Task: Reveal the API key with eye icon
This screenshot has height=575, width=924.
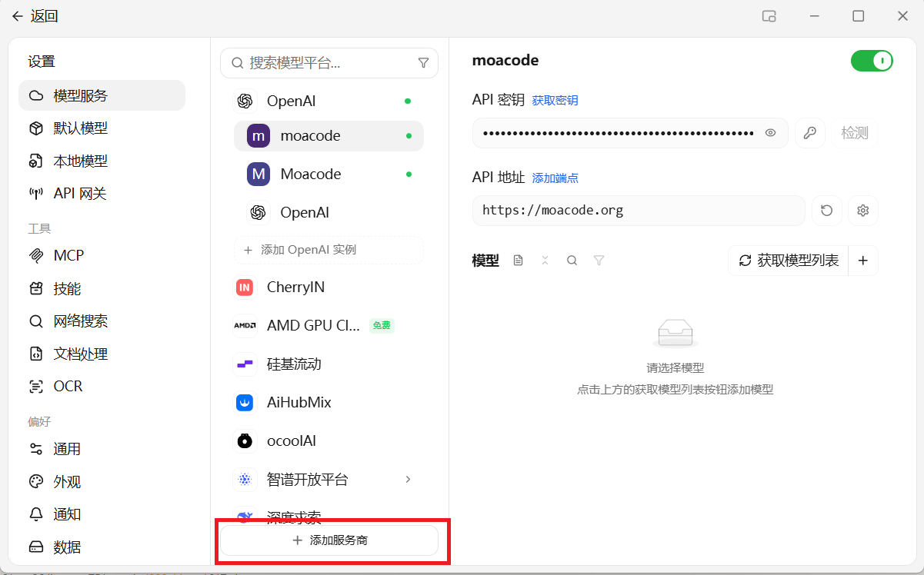Action: [x=770, y=133]
